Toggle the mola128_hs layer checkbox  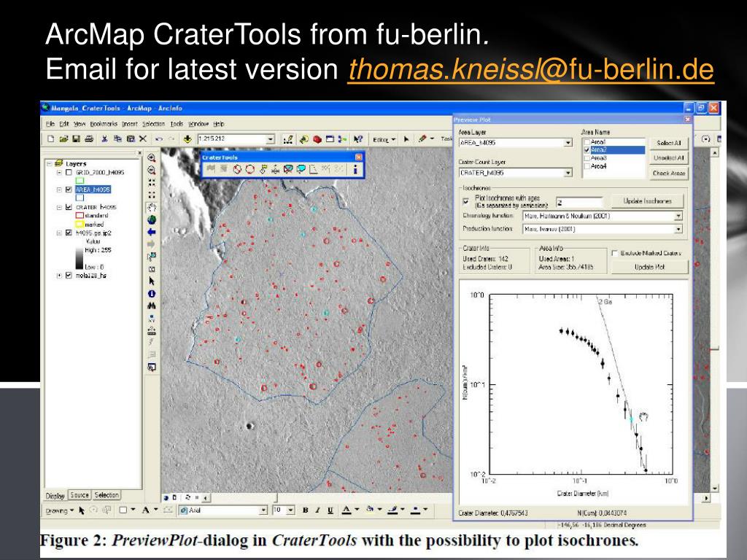coord(69,275)
